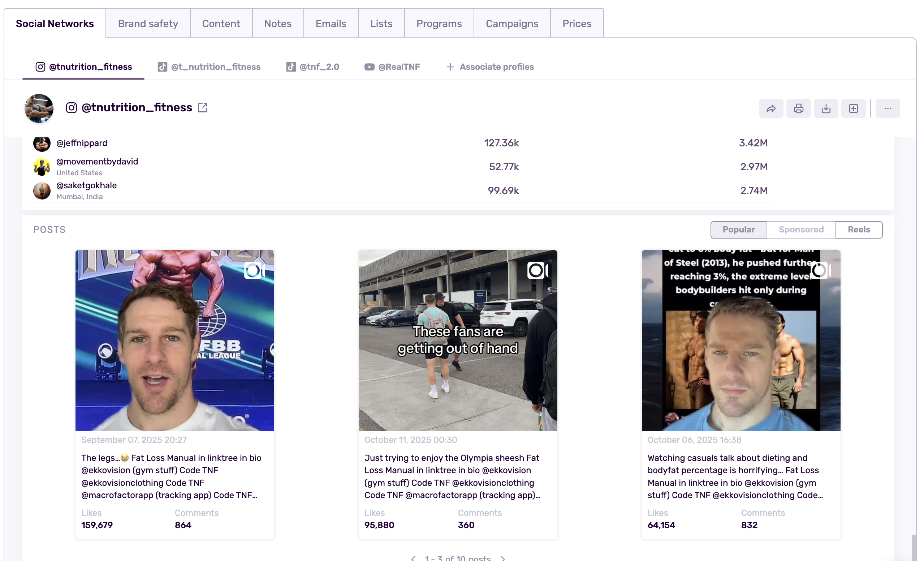This screenshot has height=561, width=924.
Task: Keep Popular filter selected
Action: (x=738, y=229)
